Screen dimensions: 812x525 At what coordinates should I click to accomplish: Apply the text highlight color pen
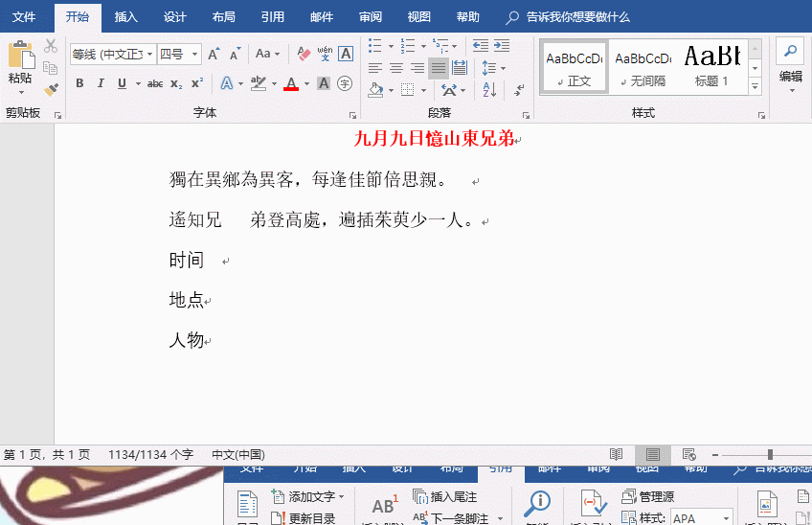click(x=259, y=83)
